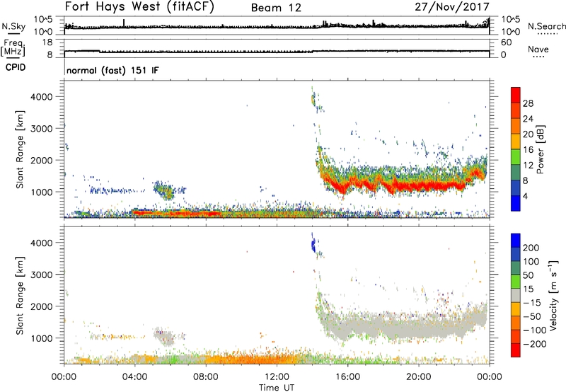Click the yellow 16–20 dB segment of the power colorbar
The height and width of the screenshot is (392, 566).
pyautogui.click(x=516, y=142)
